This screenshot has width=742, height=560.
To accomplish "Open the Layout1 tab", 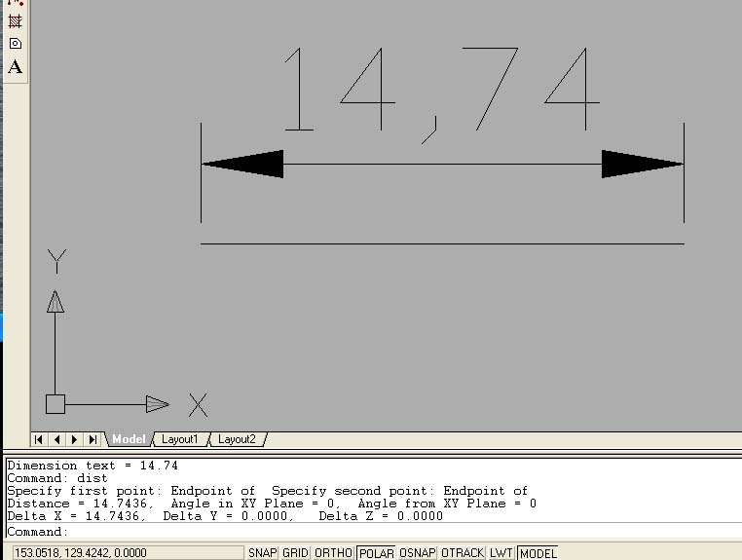I will [x=180, y=439].
